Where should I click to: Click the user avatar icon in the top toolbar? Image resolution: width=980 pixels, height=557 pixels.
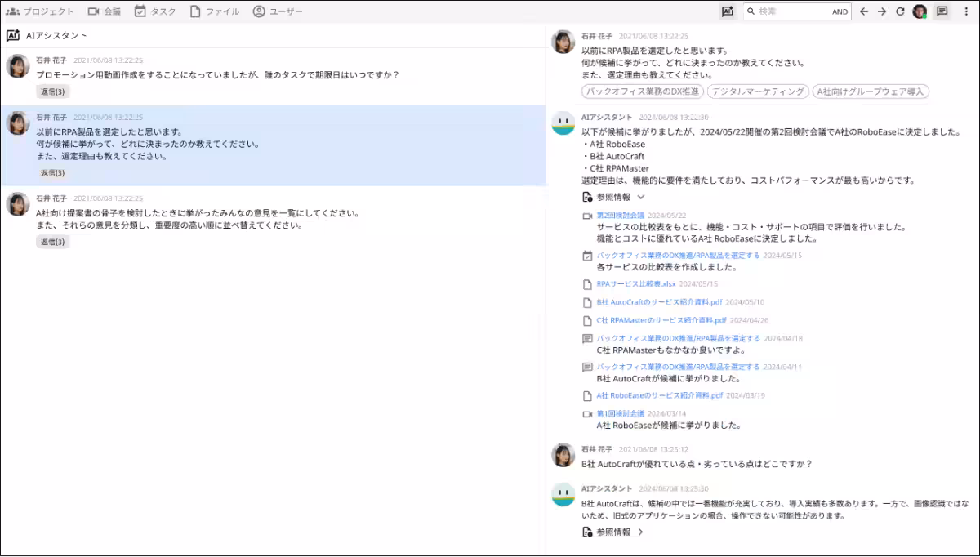[921, 11]
